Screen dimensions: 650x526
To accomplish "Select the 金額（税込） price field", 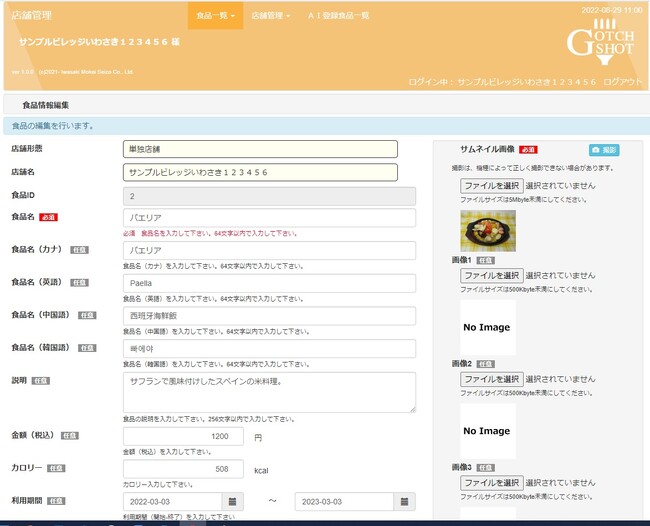I will [x=183, y=436].
